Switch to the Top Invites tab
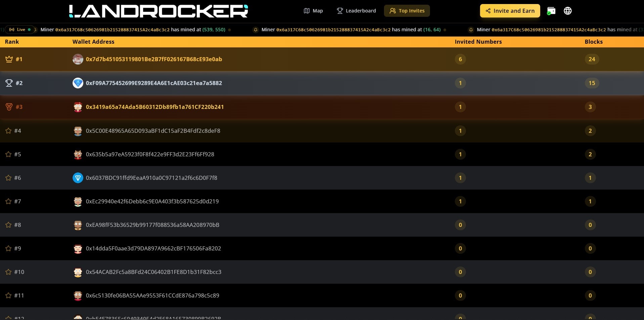This screenshot has height=320, width=644. (x=407, y=10)
